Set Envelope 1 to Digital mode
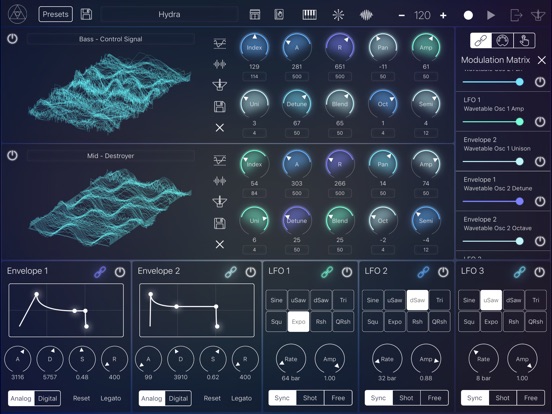The image size is (552, 414). point(48,398)
